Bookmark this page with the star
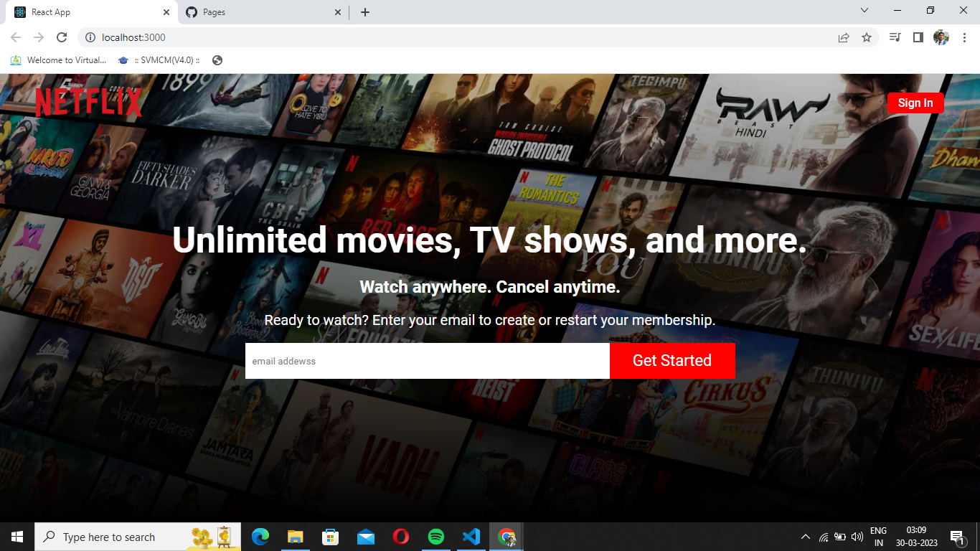Viewport: 980px width, 551px height. pyautogui.click(x=867, y=37)
